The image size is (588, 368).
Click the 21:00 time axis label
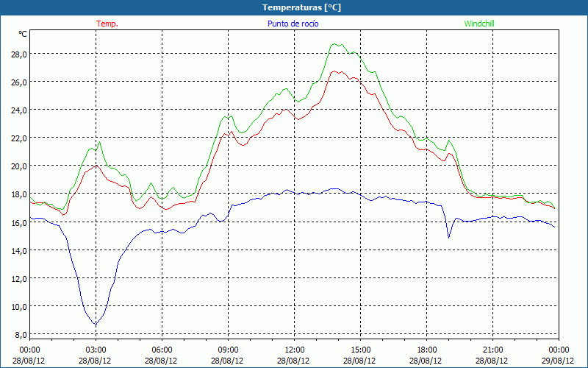492,350
